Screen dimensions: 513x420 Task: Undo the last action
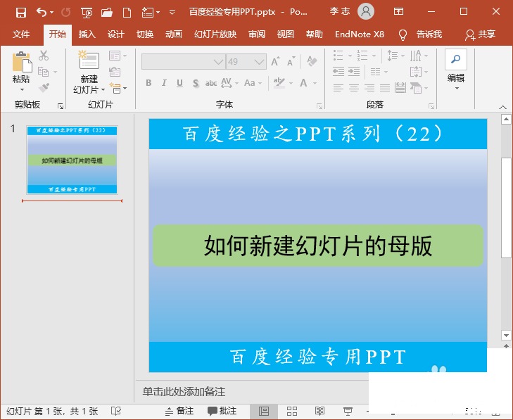click(42, 13)
